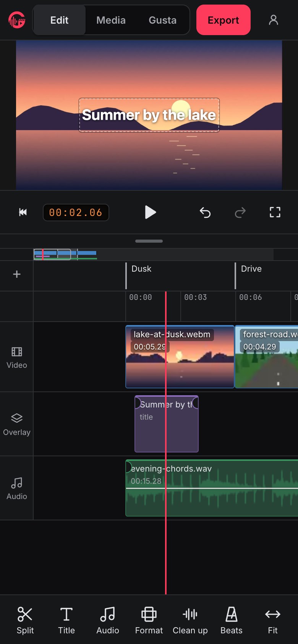This screenshot has width=298, height=644.
Task: Select the 'Summer by' title overlay clip
Action: [x=167, y=424]
